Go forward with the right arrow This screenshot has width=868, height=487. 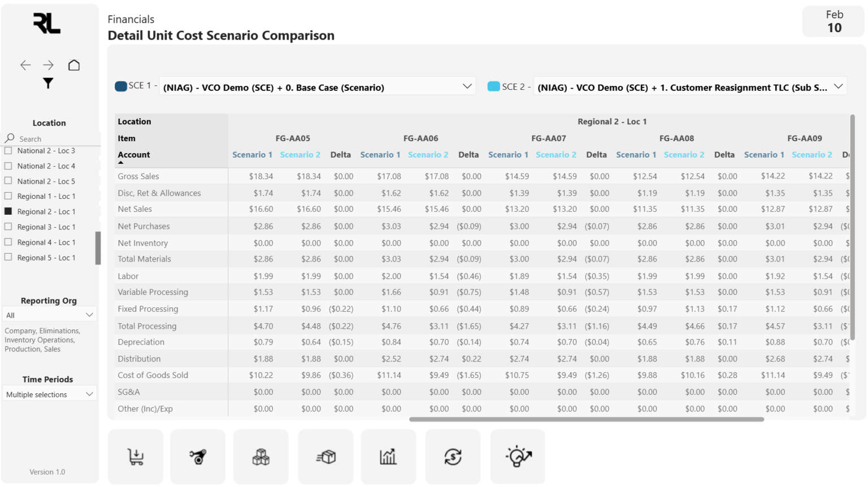(x=49, y=66)
